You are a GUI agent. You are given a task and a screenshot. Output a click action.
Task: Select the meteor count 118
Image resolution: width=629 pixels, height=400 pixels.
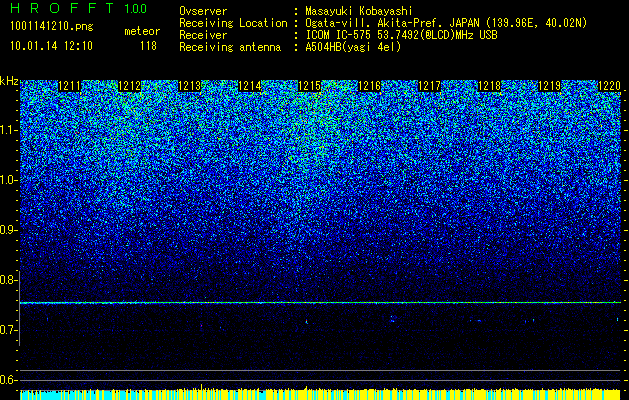[x=148, y=46]
